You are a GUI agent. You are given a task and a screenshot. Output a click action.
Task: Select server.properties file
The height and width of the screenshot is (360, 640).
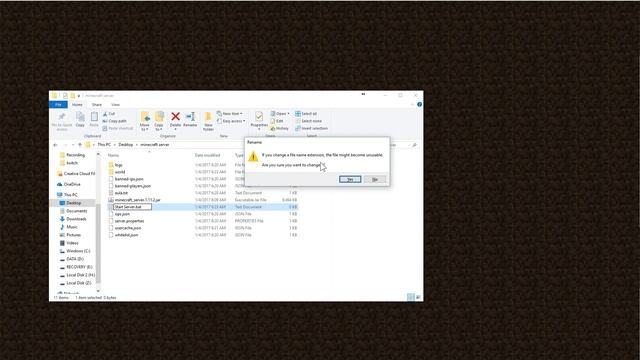click(x=126, y=221)
